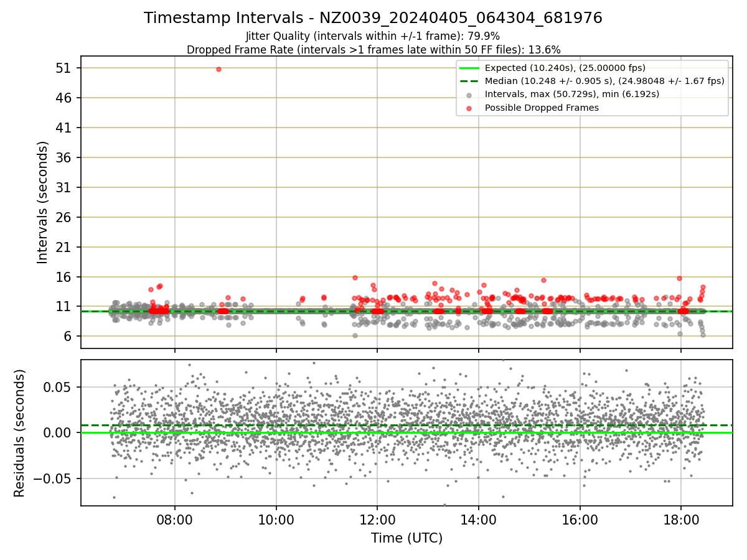Click the Time (UTC) x-axis label

[x=406, y=538]
